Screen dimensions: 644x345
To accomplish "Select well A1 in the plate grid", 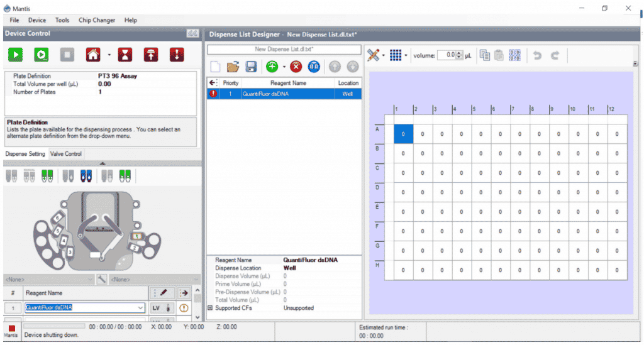I will pyautogui.click(x=403, y=134).
